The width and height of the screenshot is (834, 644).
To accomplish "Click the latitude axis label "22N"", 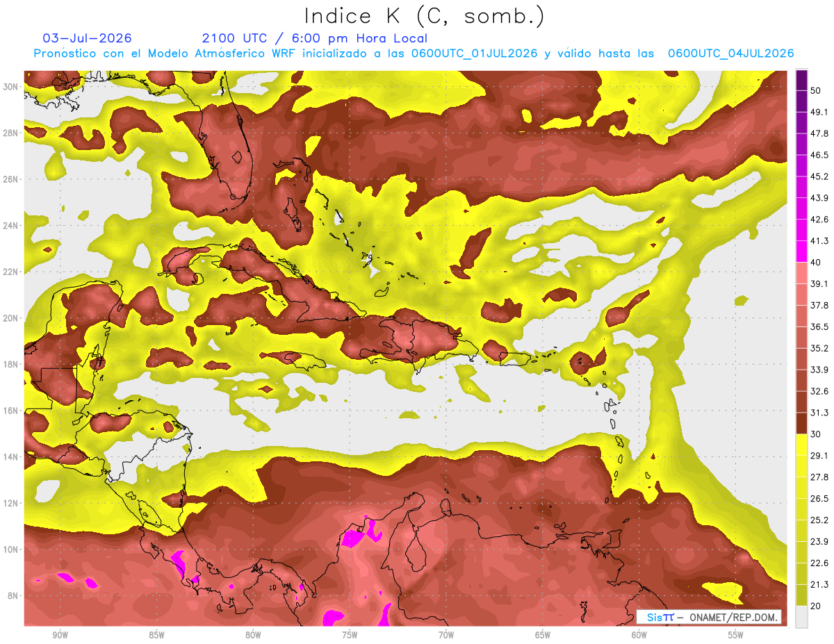I will point(10,272).
